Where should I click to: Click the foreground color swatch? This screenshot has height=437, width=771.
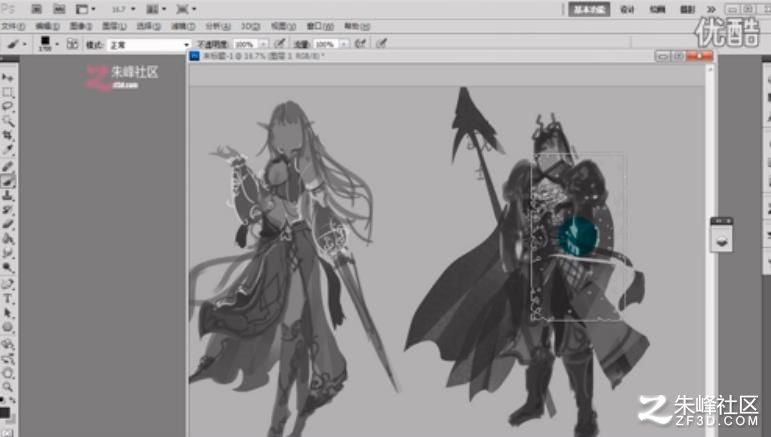(x=4, y=412)
